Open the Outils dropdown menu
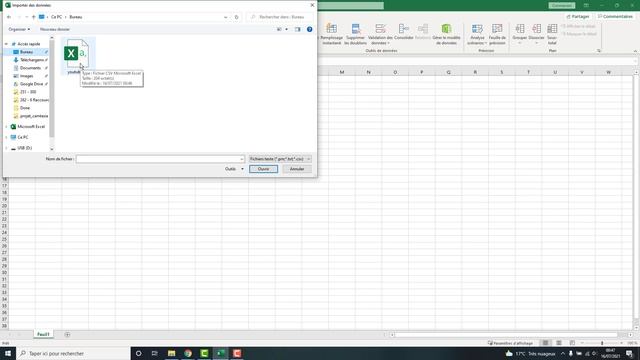Image resolution: width=640 pixels, height=360 pixels. click(234, 169)
